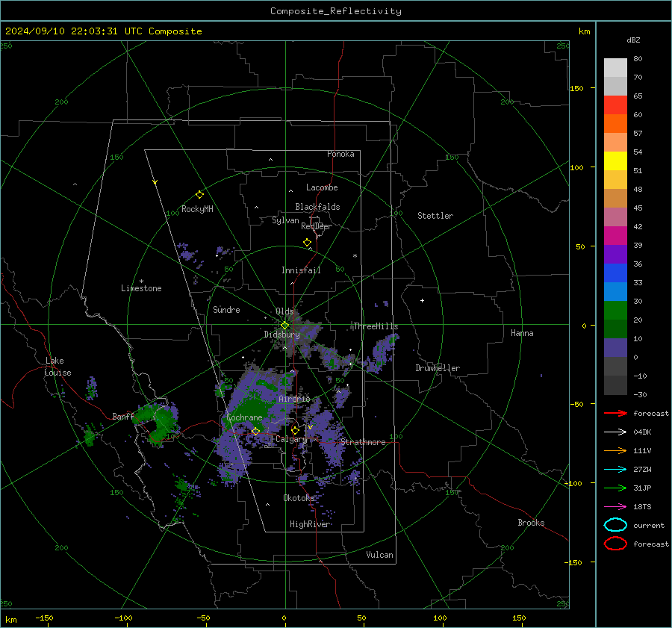Viewport: 672px width, 628px height.
Task: Click the 150 km tick on right axis
Action: 576,88
